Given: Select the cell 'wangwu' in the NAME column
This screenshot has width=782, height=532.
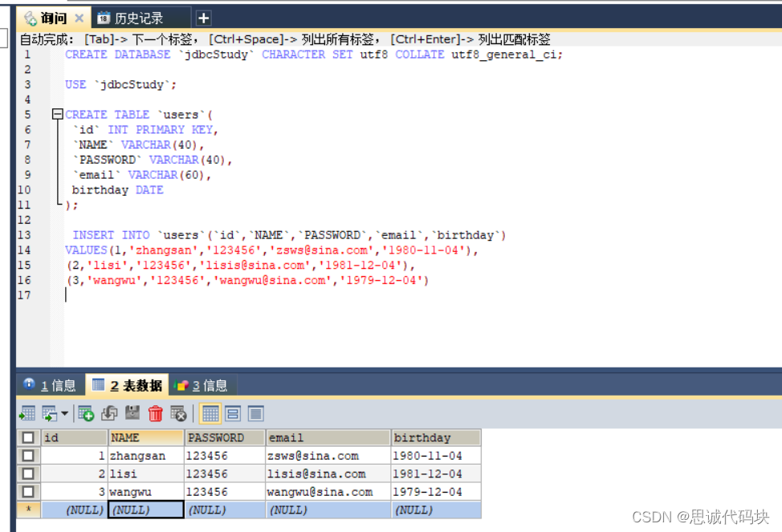Looking at the screenshot, I should (x=146, y=492).
